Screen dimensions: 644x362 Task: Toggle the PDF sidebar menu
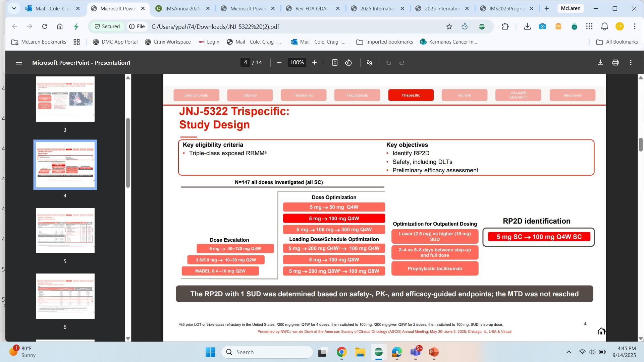(x=19, y=63)
